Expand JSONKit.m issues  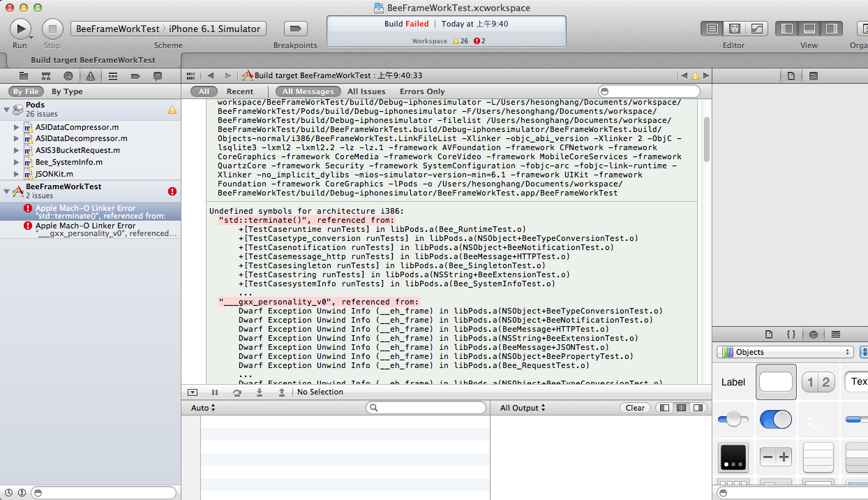coord(17,174)
